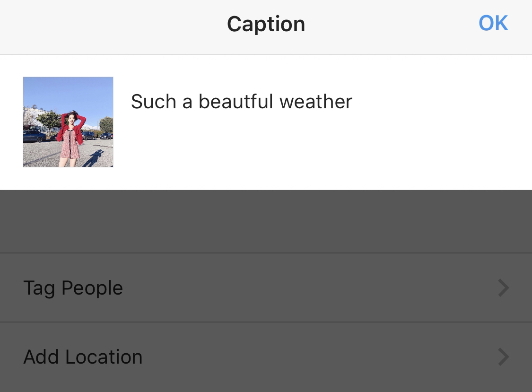532x392 pixels.
Task: Click empty space right of caption text
Action: coord(438,102)
